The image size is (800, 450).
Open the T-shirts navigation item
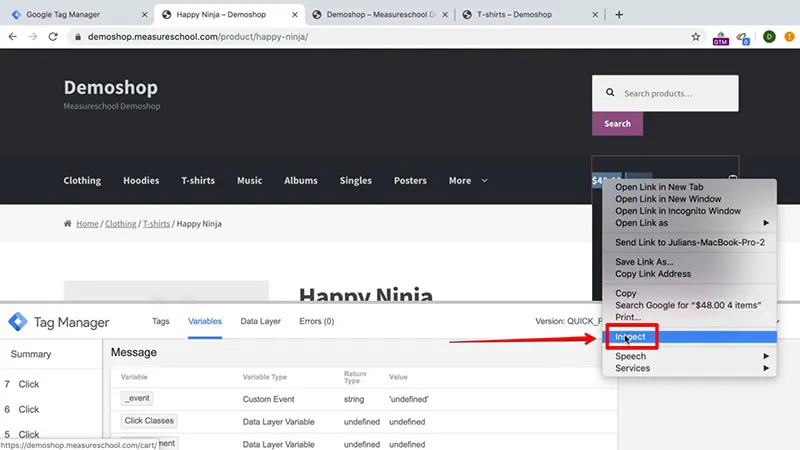(198, 181)
